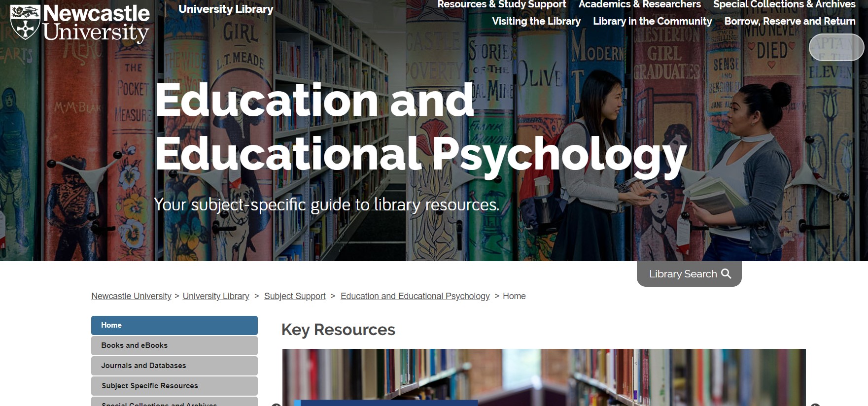Click the magnifier icon in Library Search
The height and width of the screenshot is (406, 868).
coord(726,273)
